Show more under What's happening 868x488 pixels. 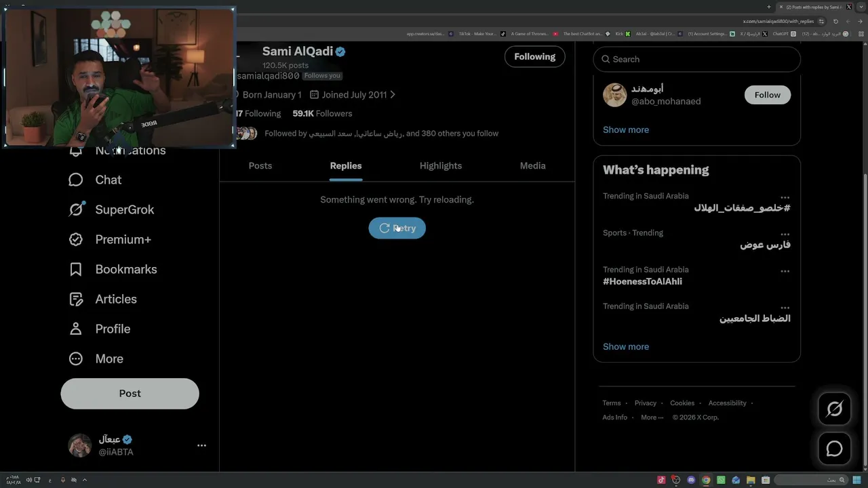pyautogui.click(x=626, y=346)
